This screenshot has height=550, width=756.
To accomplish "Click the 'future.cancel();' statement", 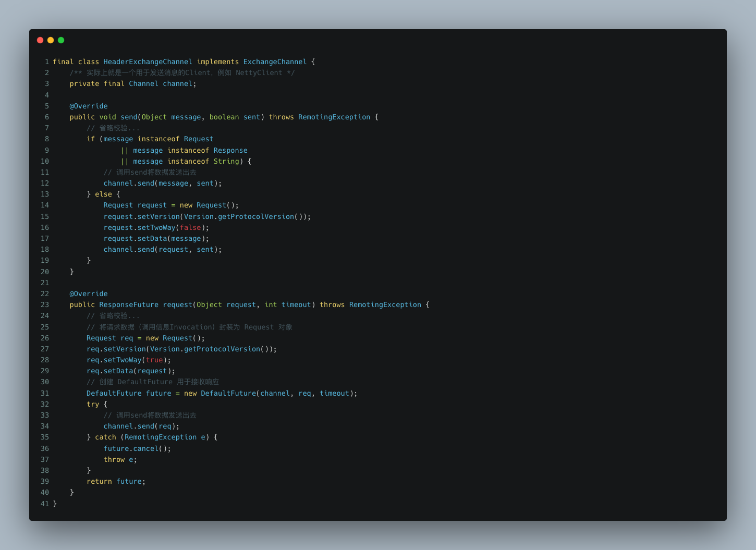I will point(137,448).
